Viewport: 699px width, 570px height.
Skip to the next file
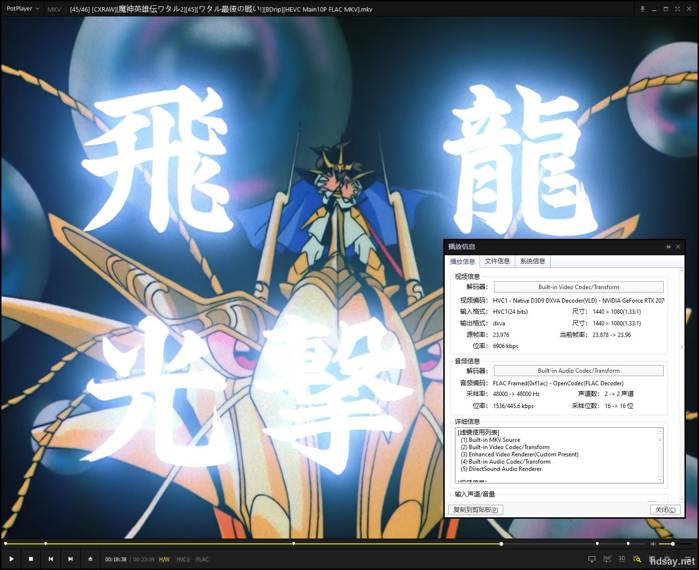click(70, 559)
